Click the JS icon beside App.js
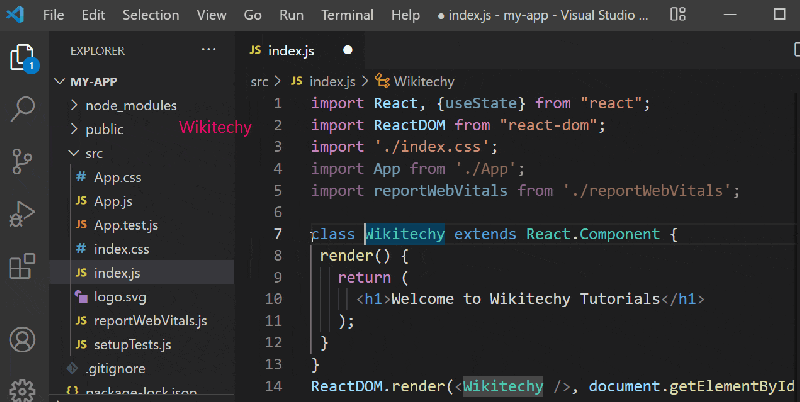 [x=82, y=201]
